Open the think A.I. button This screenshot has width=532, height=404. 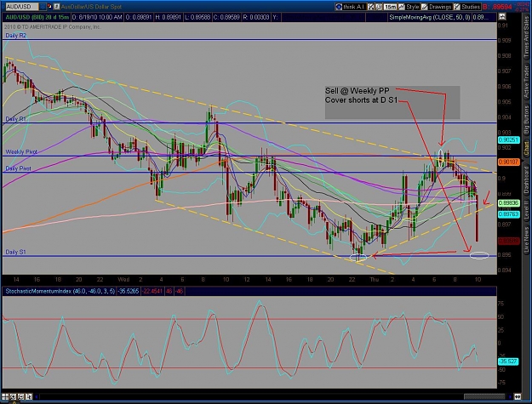(351, 7)
